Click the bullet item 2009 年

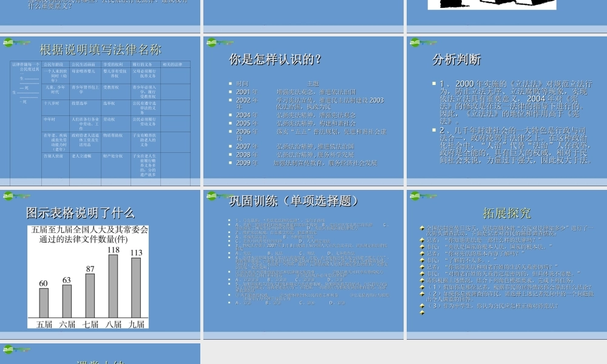(246, 163)
